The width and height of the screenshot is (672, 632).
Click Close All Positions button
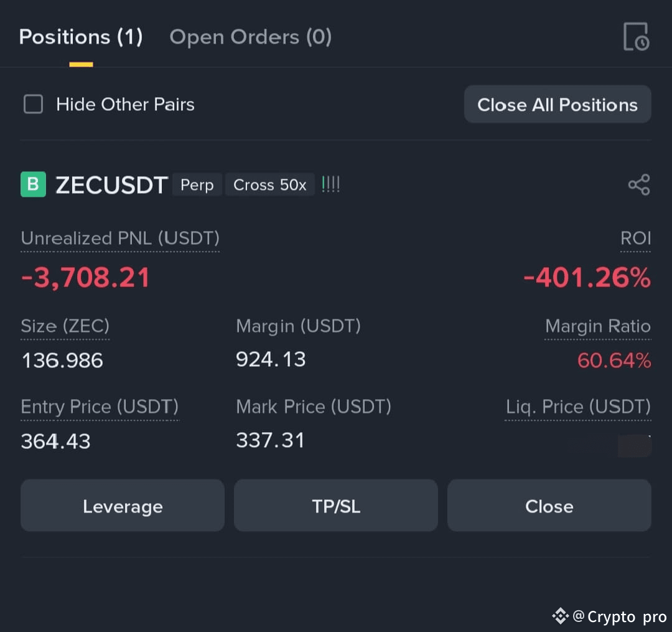tap(558, 104)
